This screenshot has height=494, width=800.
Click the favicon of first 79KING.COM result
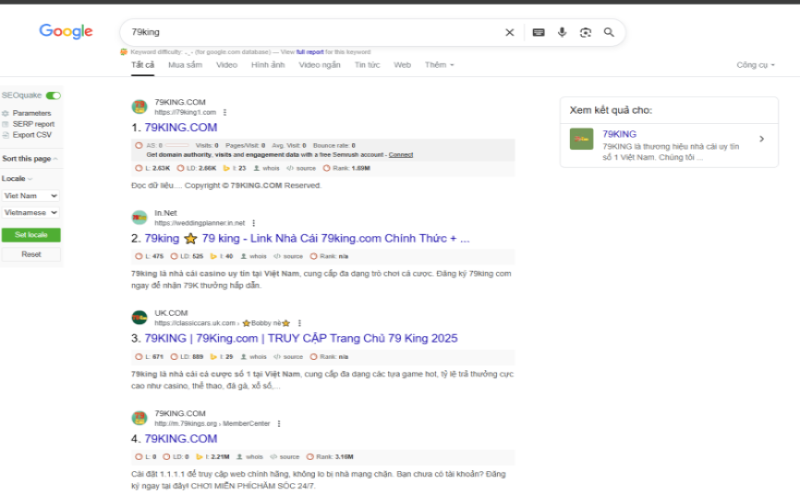(139, 107)
